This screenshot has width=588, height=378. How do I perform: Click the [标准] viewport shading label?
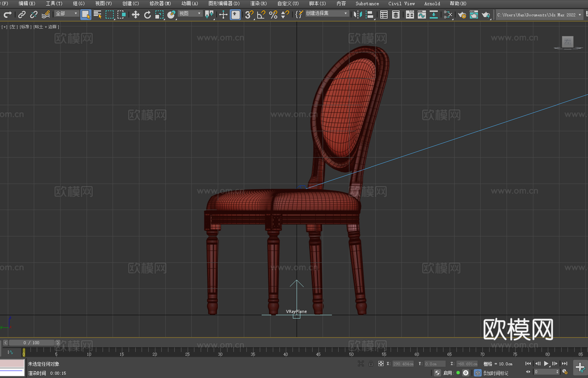pyautogui.click(x=26, y=27)
